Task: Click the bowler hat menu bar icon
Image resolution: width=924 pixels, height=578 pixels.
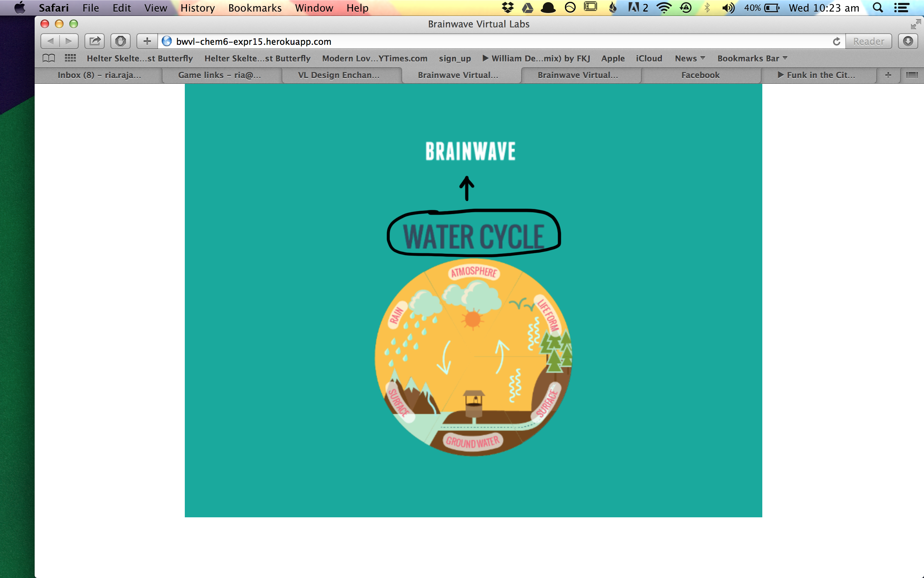Action: coord(548,8)
